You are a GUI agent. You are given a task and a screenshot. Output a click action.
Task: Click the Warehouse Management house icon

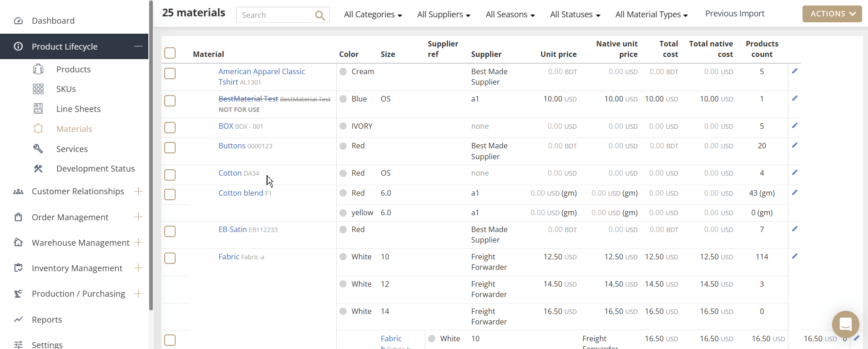coord(18,243)
